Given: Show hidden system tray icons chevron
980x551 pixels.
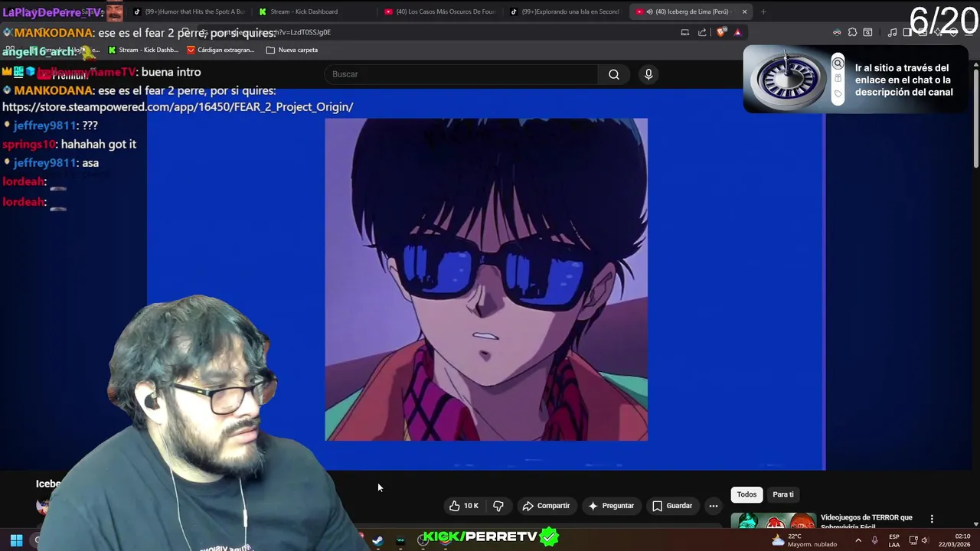Looking at the screenshot, I should tap(857, 540).
